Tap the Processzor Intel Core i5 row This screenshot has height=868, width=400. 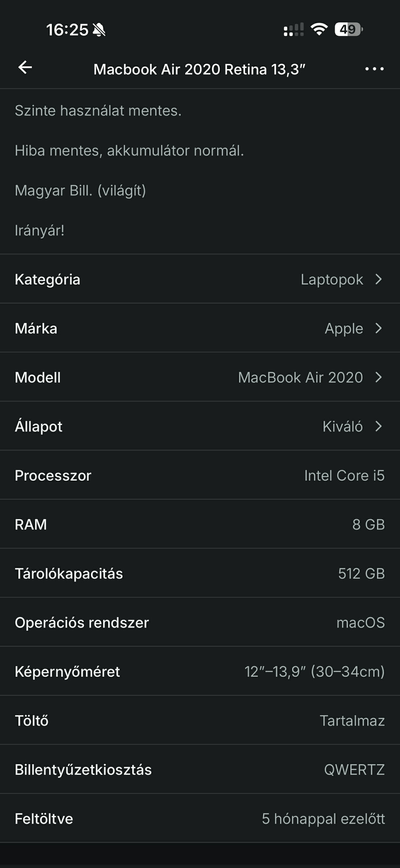(x=200, y=476)
